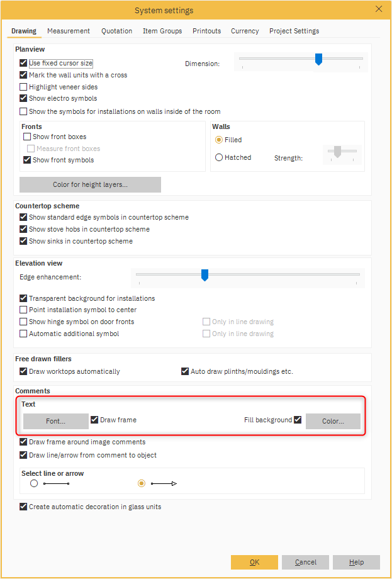Select the Filled walls option
The width and height of the screenshot is (392, 579).
pyautogui.click(x=219, y=140)
